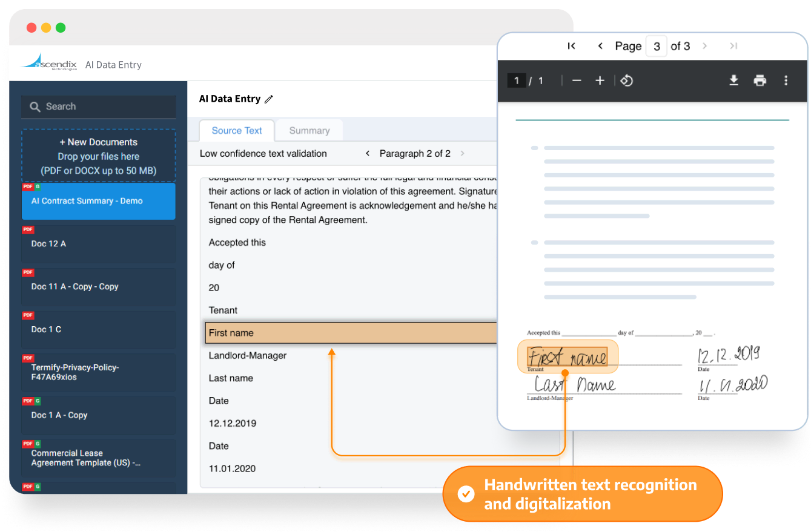This screenshot has height=532, width=811.
Task: Click the AI Data Entry header title
Action: point(230,99)
